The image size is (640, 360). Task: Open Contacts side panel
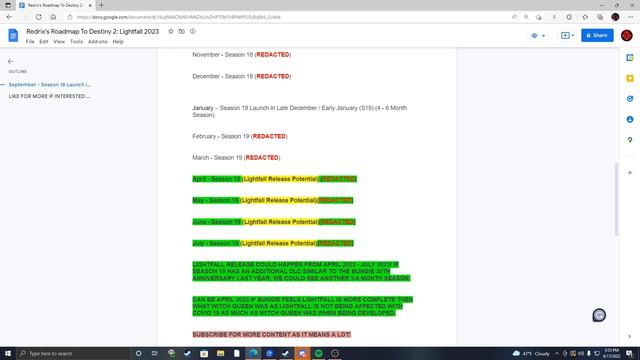[630, 119]
